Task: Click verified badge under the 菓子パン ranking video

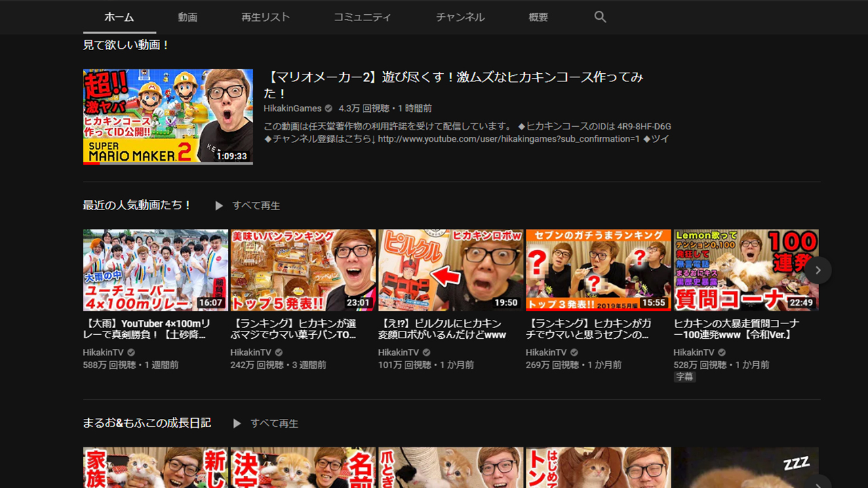Action: 279,352
